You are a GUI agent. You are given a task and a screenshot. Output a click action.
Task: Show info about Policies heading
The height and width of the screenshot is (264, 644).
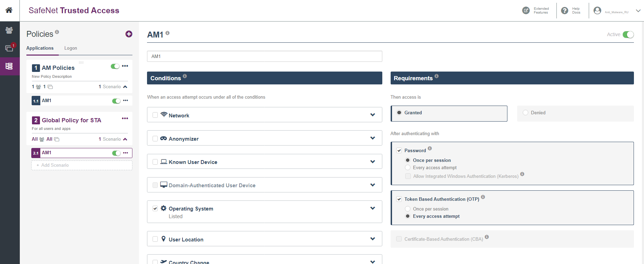pyautogui.click(x=57, y=32)
